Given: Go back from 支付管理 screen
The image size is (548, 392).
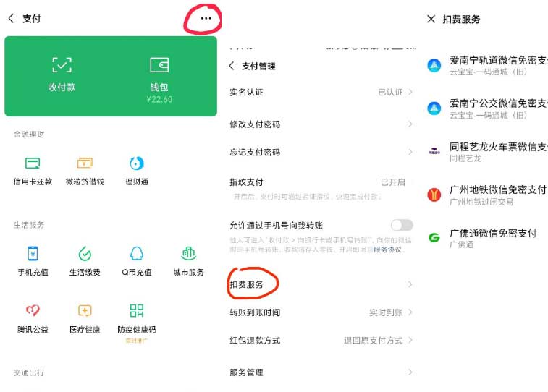Looking at the screenshot, I should click(x=232, y=66).
